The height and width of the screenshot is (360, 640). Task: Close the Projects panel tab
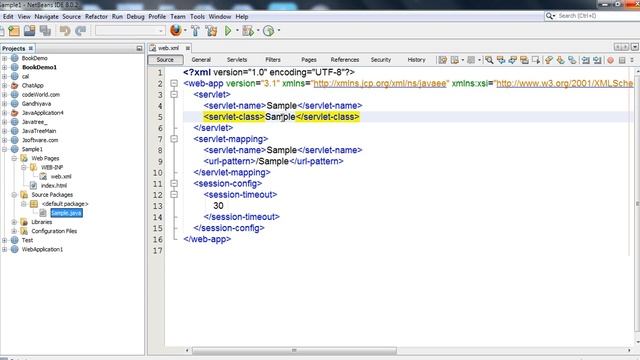[x=31, y=48]
